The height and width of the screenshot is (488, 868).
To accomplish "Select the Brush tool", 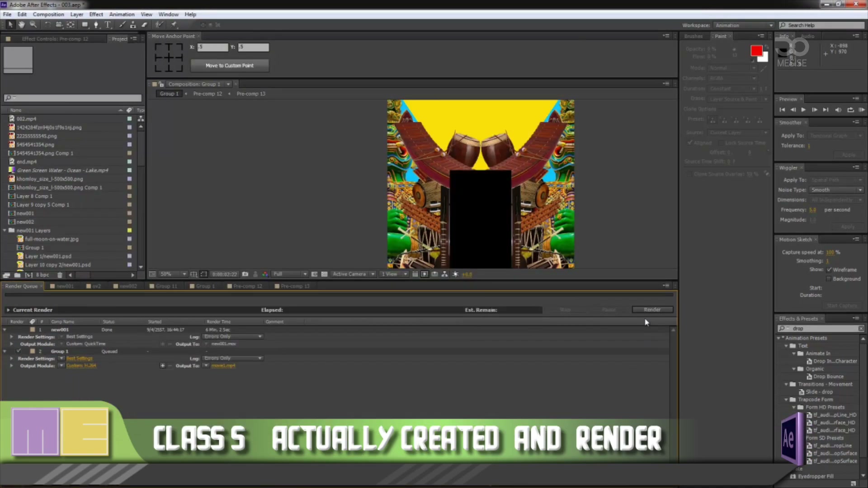I will point(122,25).
